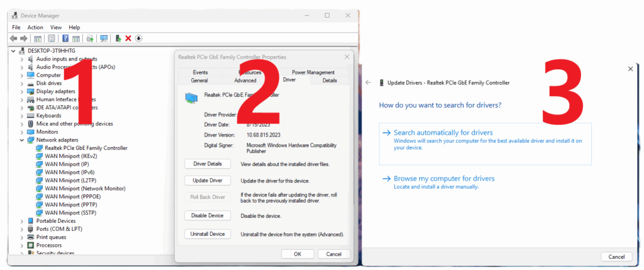
Task: Click Scan for hardware changes monitor icon
Action: [x=104, y=38]
